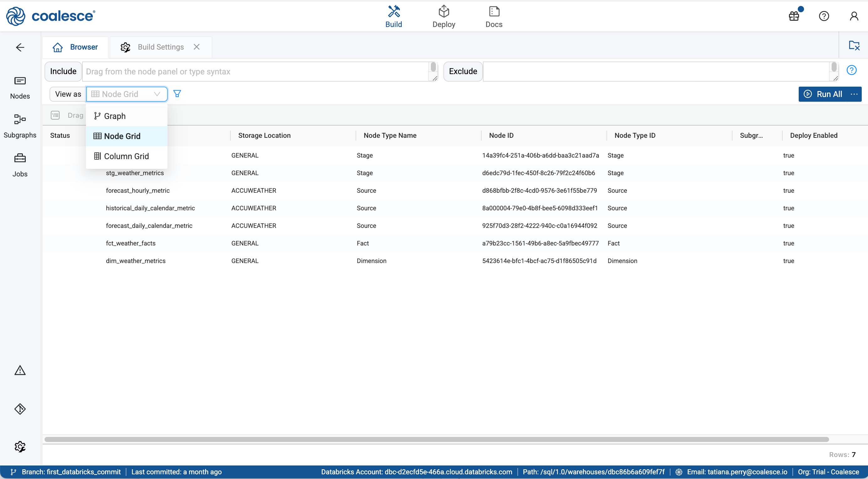The image size is (868, 479).
Task: Sort by Status column header
Action: point(60,136)
